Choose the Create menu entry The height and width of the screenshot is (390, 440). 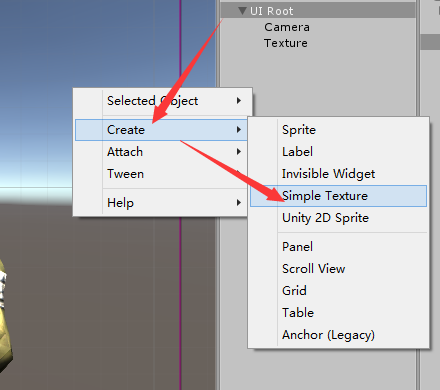click(x=161, y=130)
